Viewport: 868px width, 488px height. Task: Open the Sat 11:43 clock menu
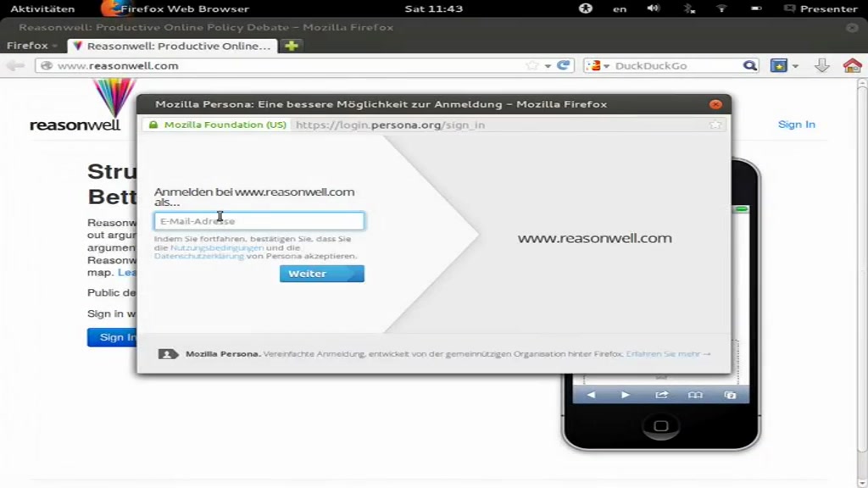click(x=433, y=8)
